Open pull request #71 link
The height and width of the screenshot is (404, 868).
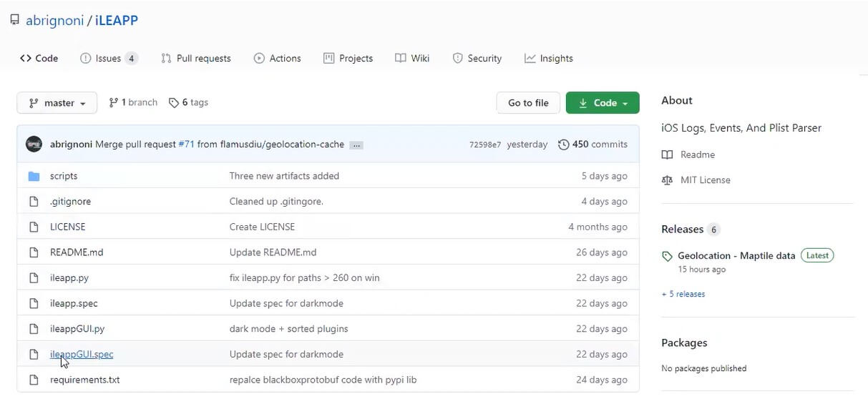click(x=186, y=144)
